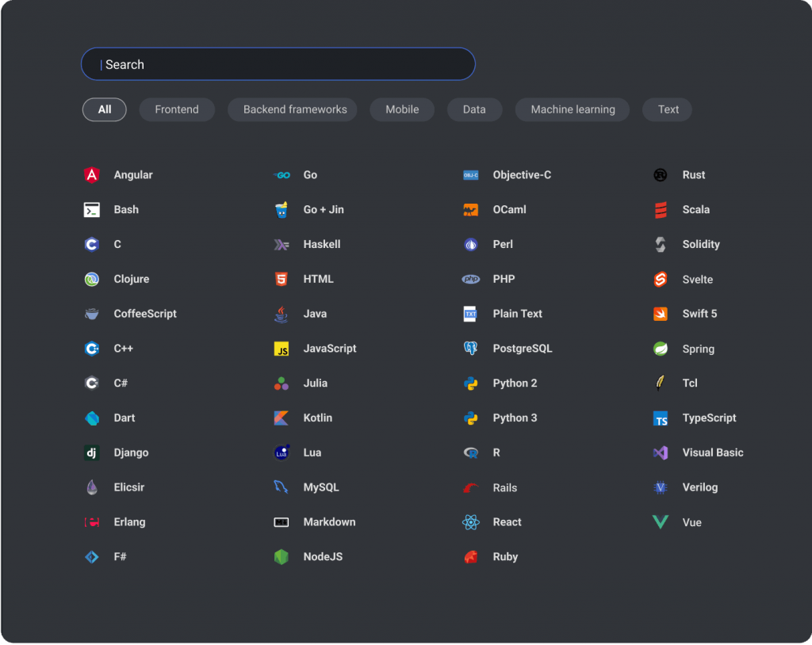Show Backend frameworks category
The image size is (812, 645).
coord(295,109)
